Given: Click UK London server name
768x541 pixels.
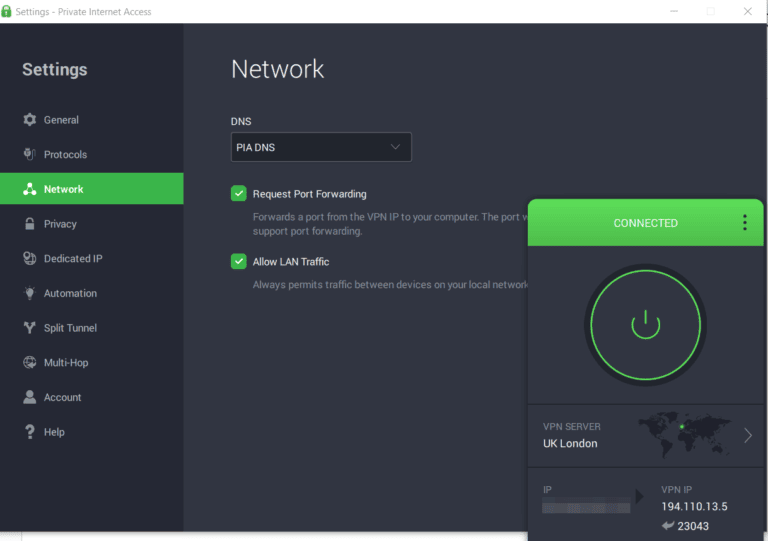Looking at the screenshot, I should (x=570, y=444).
